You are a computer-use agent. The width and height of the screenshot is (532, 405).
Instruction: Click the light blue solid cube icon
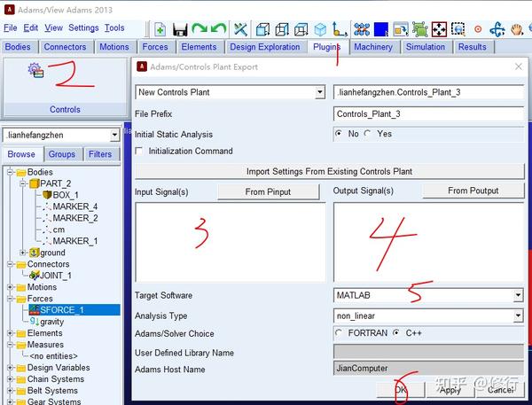[x=320, y=29]
